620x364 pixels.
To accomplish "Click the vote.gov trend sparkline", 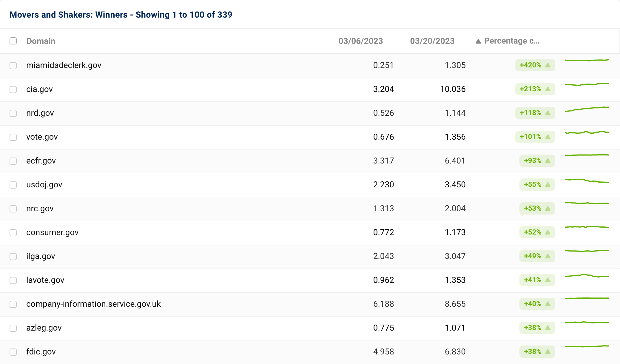I will coord(587,132).
